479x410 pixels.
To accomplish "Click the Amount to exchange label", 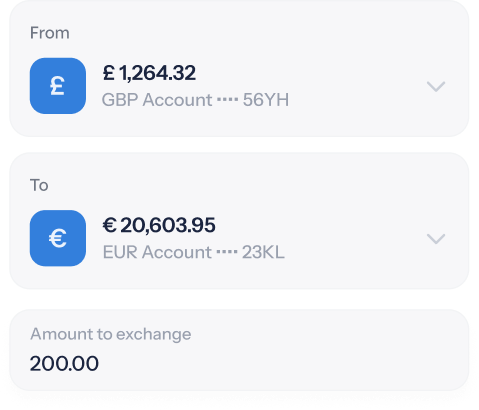I will tap(111, 334).
